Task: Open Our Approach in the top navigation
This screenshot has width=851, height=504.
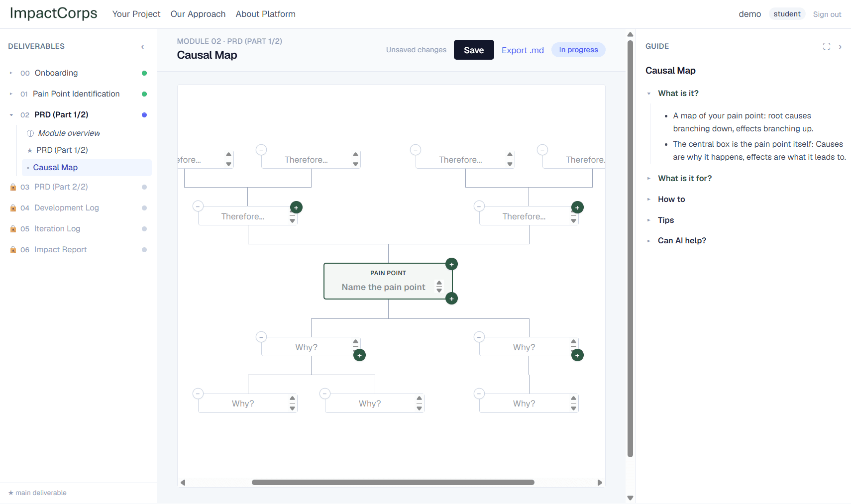Action: pos(198,14)
